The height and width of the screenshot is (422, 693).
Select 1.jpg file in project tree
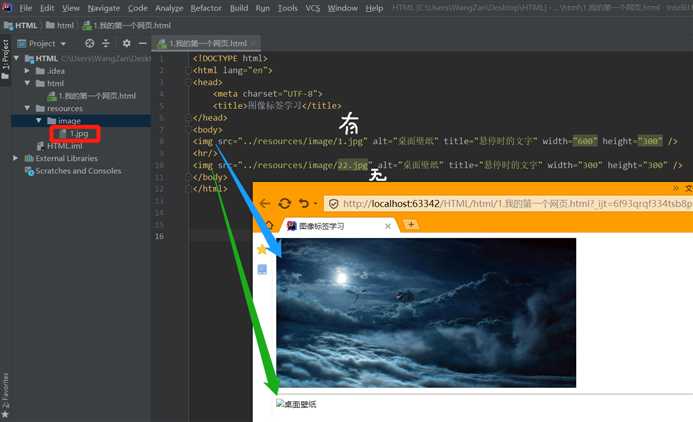click(78, 133)
